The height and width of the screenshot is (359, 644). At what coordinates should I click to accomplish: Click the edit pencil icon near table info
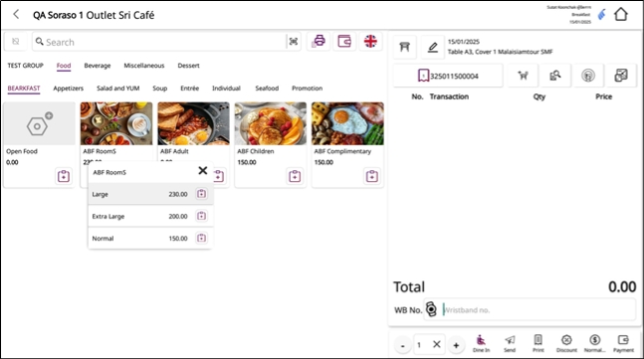pos(432,47)
